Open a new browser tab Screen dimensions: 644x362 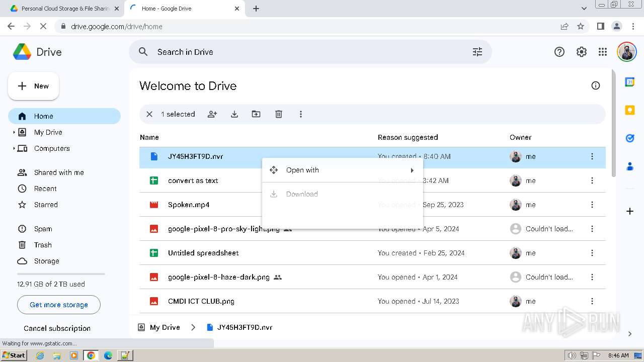(x=256, y=9)
